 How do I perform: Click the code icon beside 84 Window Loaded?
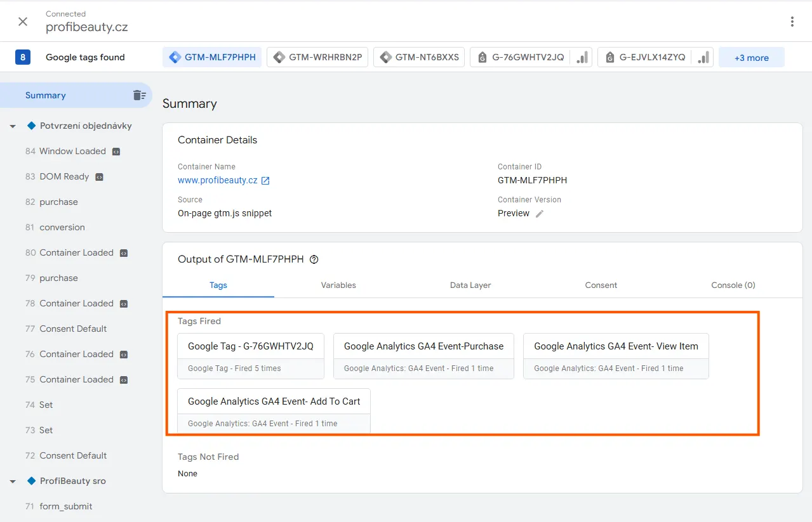116,152
